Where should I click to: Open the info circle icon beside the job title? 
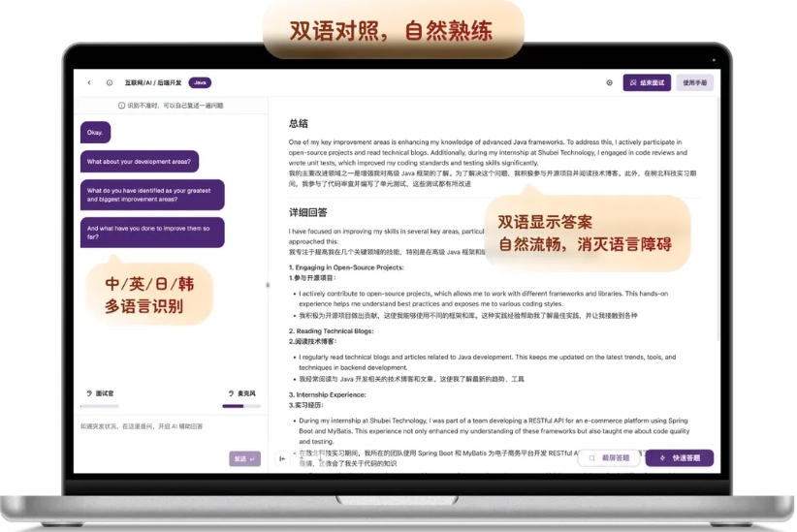click(x=110, y=82)
